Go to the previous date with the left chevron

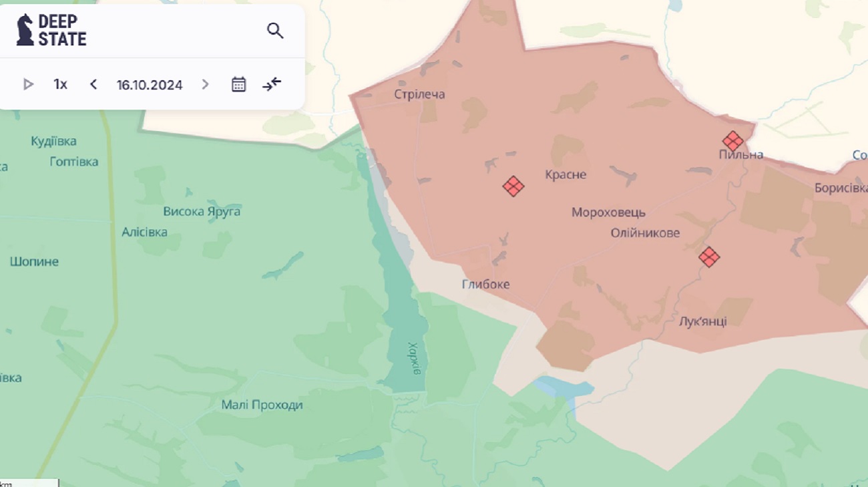coord(93,84)
